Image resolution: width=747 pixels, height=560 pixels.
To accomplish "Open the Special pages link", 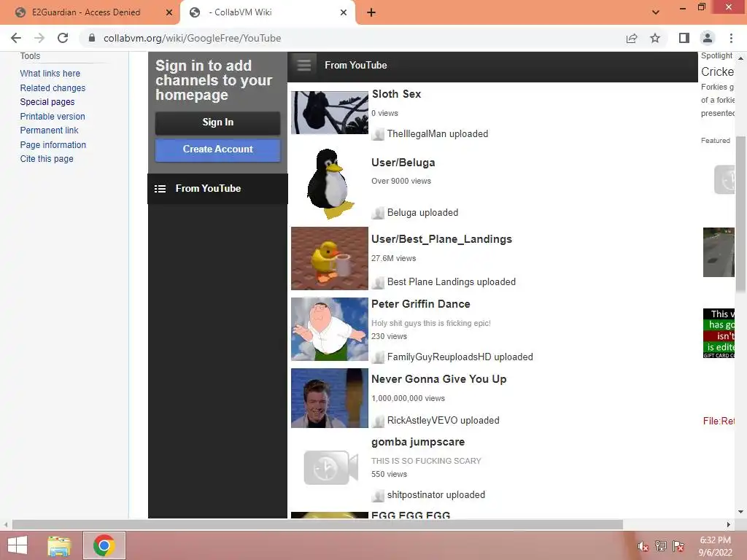I will (47, 102).
